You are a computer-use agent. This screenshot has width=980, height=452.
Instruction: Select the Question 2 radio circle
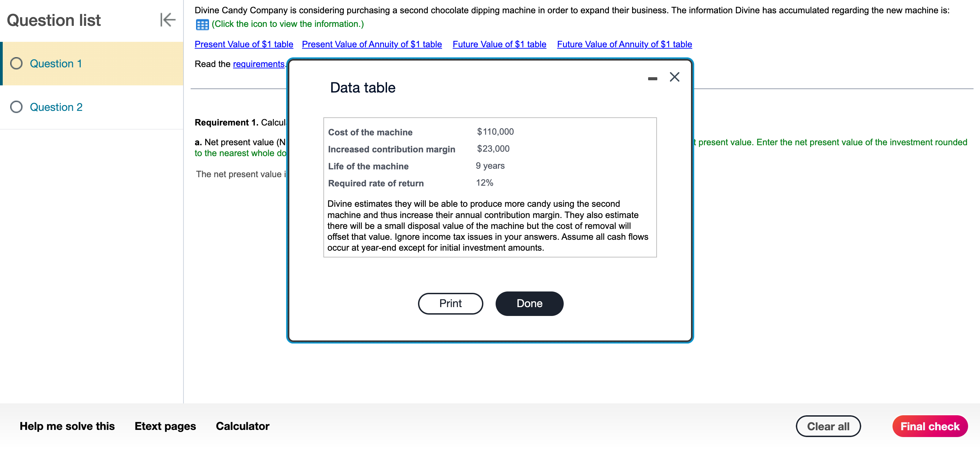point(16,107)
